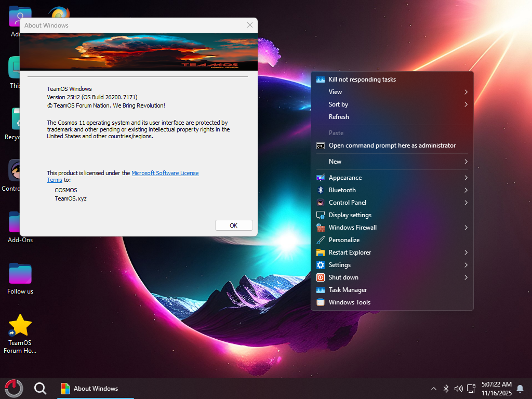Open the Microsoft Software License Terms link

pos(165,173)
